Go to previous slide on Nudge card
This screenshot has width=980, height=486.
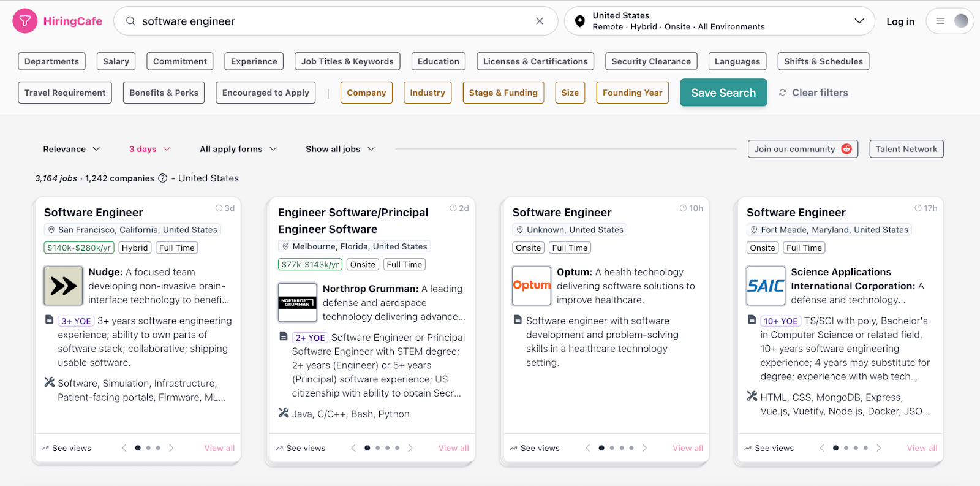(124, 448)
